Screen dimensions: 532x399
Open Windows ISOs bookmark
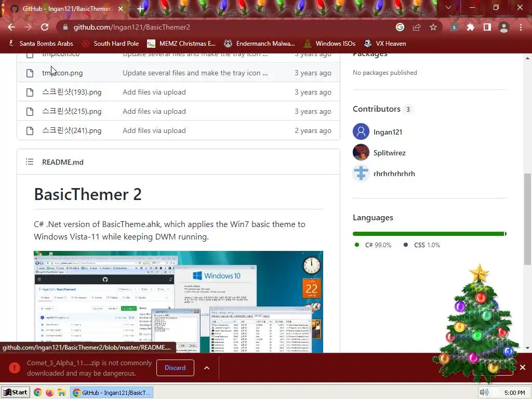tap(329, 44)
